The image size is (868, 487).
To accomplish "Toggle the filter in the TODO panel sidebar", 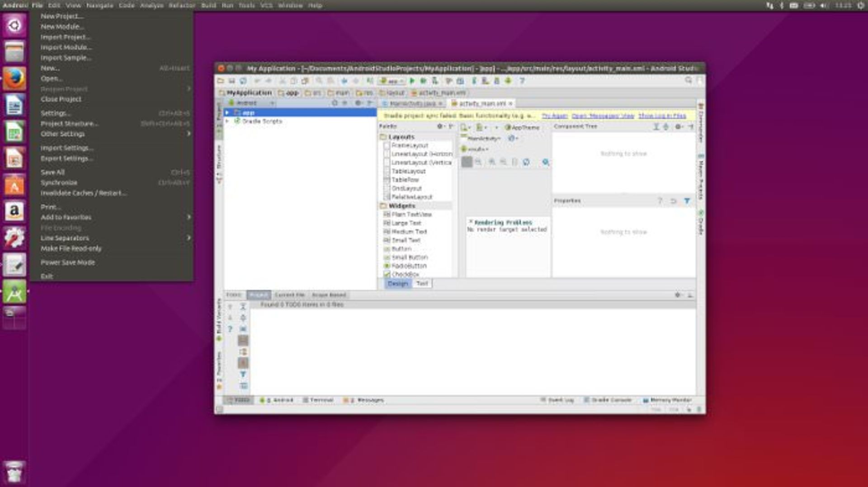I will point(243,374).
